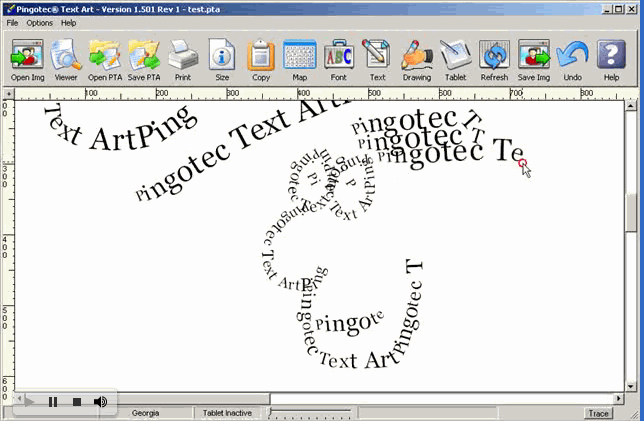Click the vertical scrollbar up arrow
The width and height of the screenshot is (644, 421).
[631, 106]
